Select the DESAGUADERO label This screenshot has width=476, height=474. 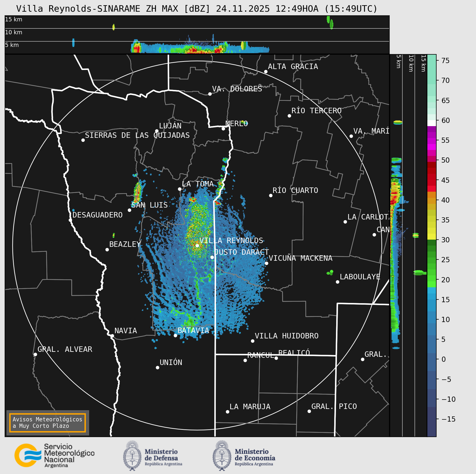[98, 215]
